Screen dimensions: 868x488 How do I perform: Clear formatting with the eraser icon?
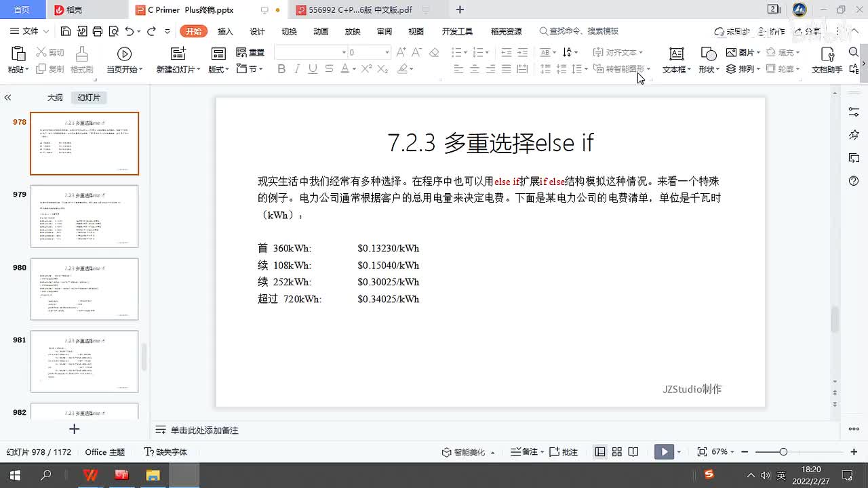click(435, 52)
